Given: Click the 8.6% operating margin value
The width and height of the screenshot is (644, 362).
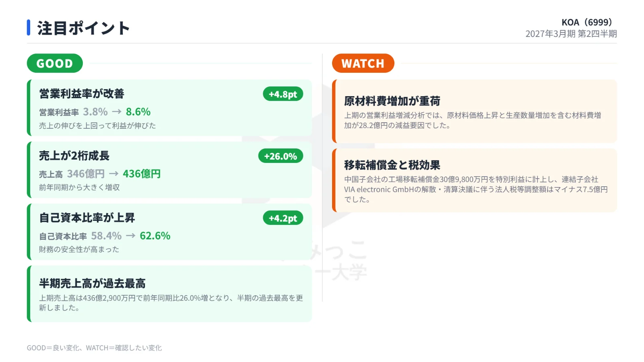Looking at the screenshot, I should (138, 111).
